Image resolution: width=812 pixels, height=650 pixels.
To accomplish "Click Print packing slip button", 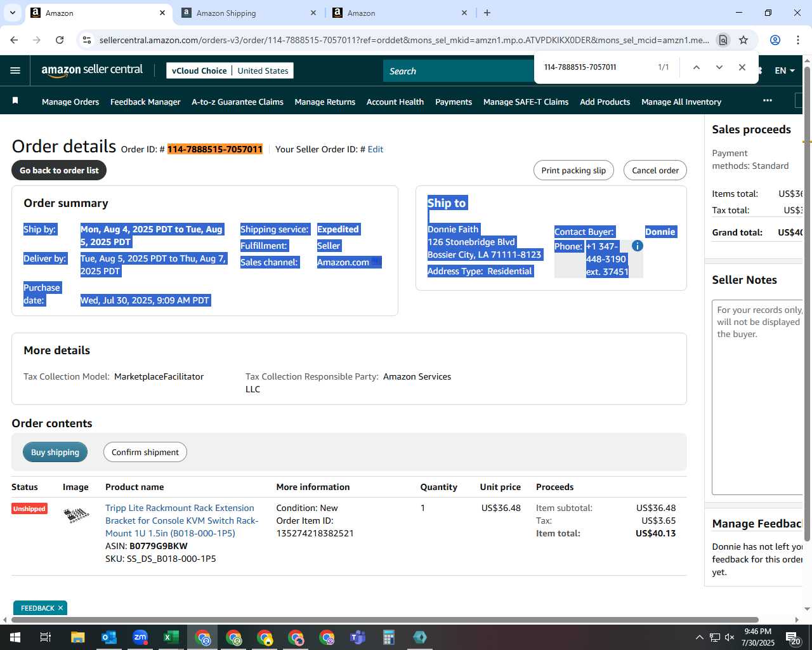I will (x=573, y=170).
